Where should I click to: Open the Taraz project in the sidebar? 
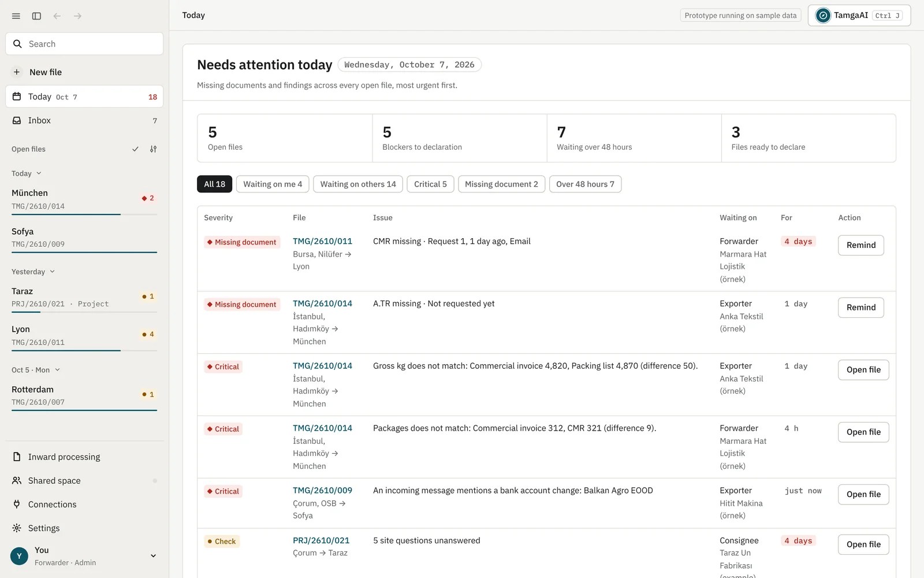(84, 298)
